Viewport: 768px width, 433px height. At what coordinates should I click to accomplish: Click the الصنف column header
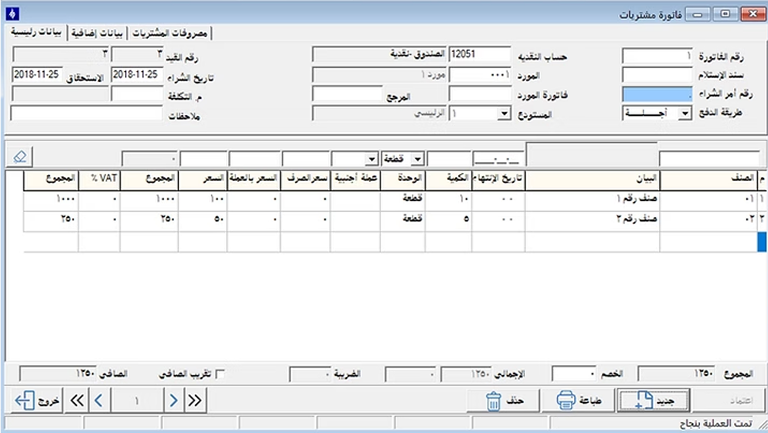[708, 179]
